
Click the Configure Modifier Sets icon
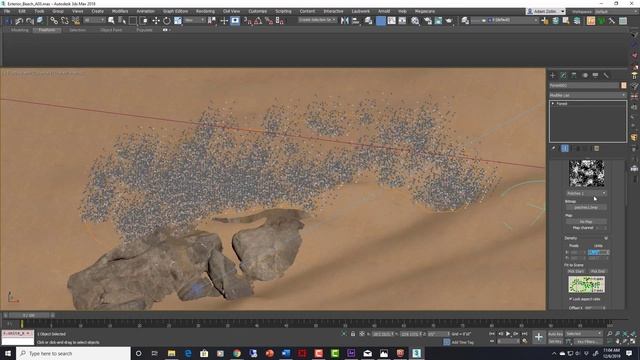pos(596,149)
